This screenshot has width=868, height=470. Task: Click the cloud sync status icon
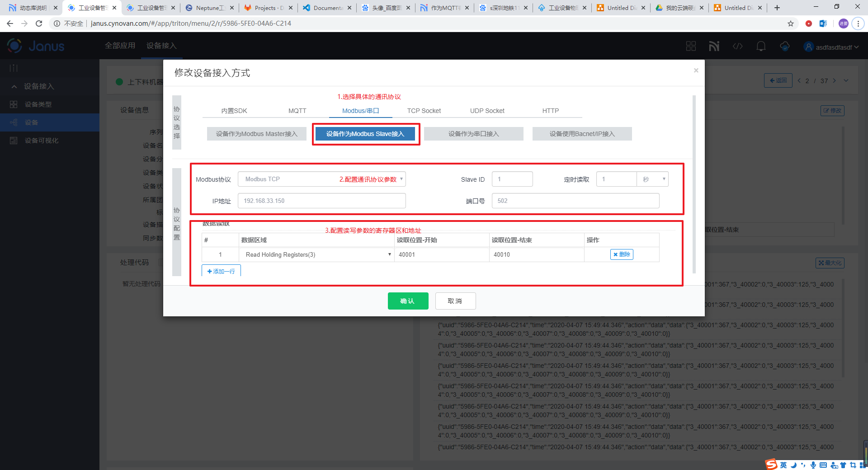point(785,46)
